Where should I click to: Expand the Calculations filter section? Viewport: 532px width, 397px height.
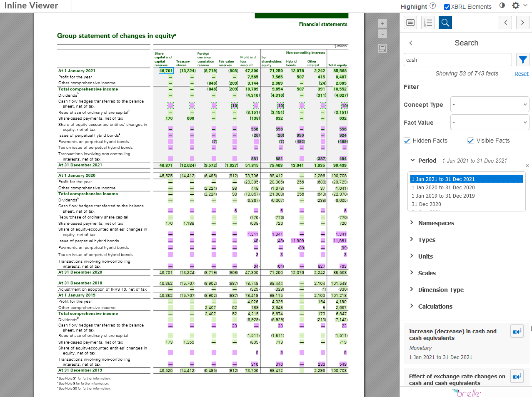tap(431, 307)
